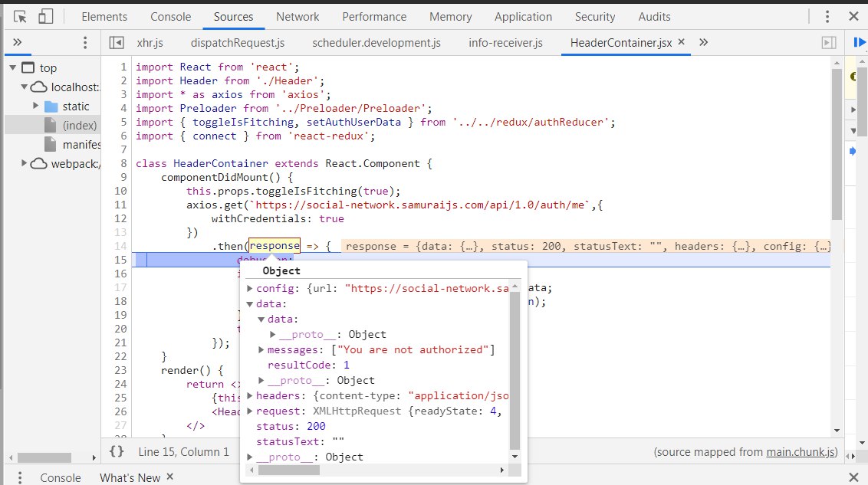Open drawer options three-dot menu
This screenshot has width=868, height=485.
click(x=20, y=477)
